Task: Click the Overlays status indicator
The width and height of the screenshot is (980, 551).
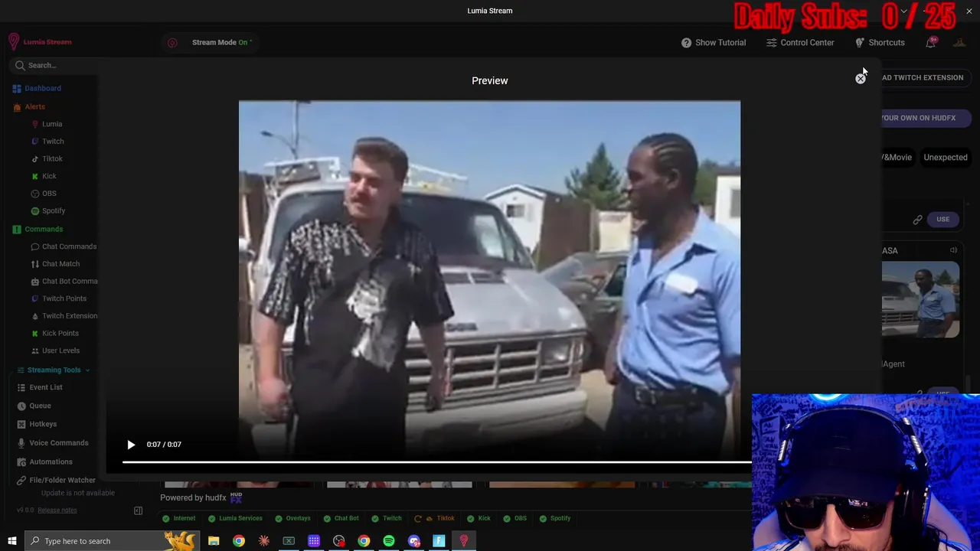Action: [x=292, y=518]
